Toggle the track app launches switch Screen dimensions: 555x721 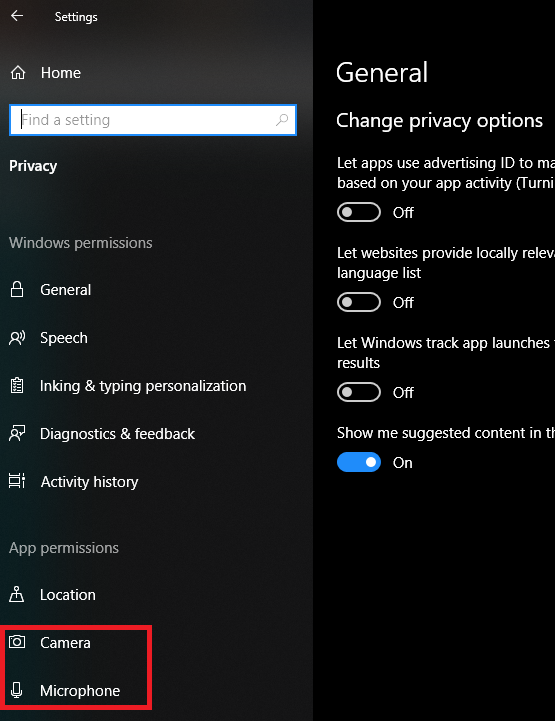(359, 392)
